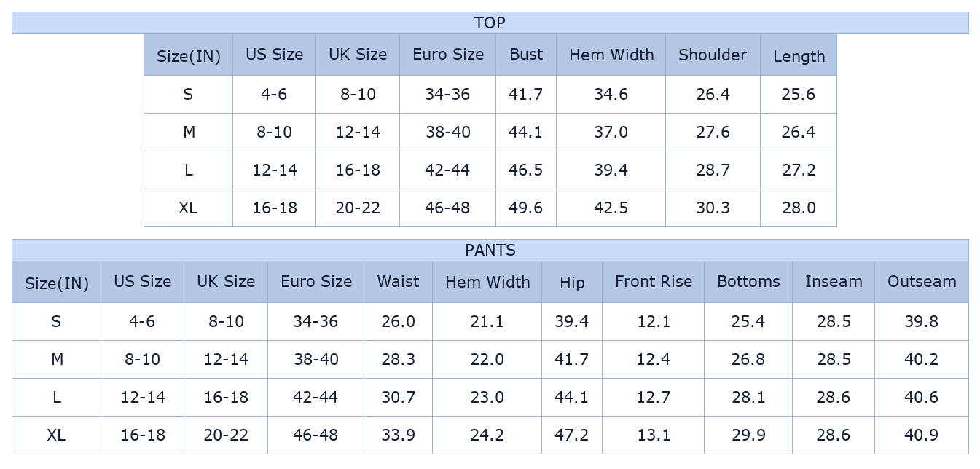Select the XL row label in TOP table
This screenshot has width=980, height=469.
[188, 208]
